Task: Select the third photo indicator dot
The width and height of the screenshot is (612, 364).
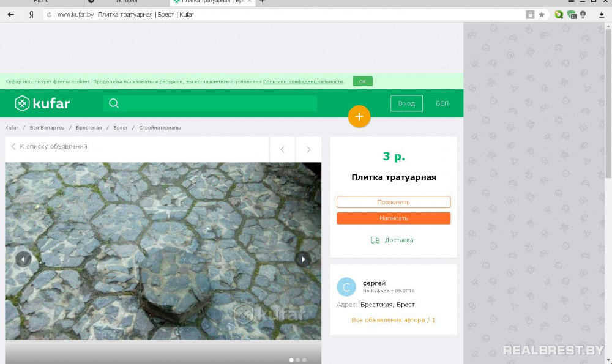Action: 304,360
